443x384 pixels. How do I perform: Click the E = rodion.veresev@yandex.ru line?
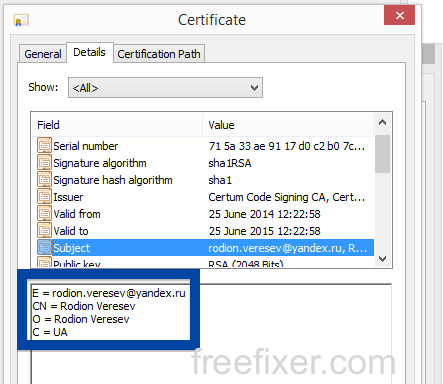[x=109, y=293]
